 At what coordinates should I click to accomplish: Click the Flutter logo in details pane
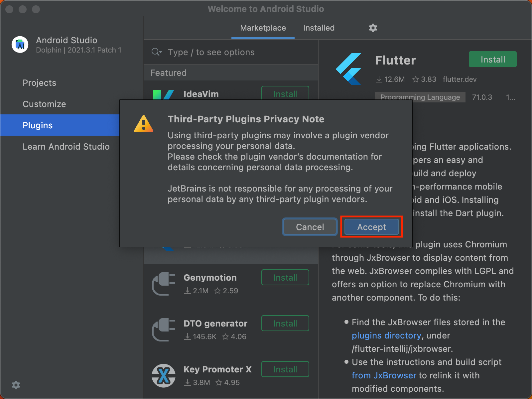pos(348,69)
